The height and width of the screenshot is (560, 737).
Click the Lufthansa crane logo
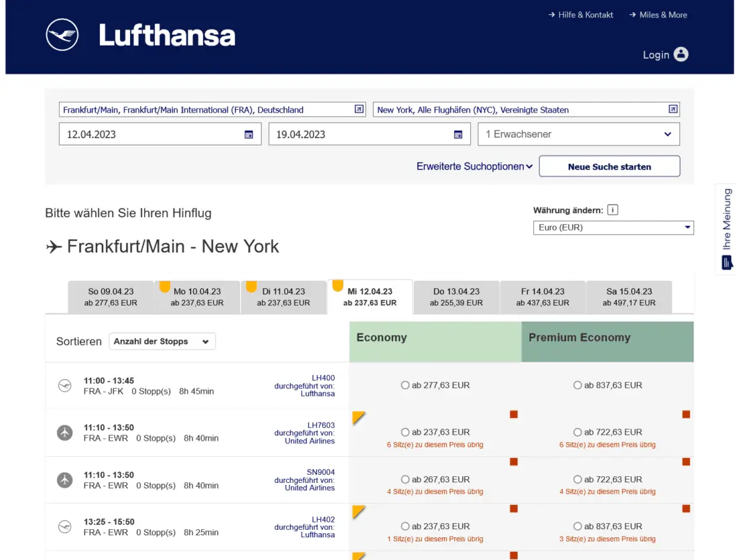tap(62, 35)
